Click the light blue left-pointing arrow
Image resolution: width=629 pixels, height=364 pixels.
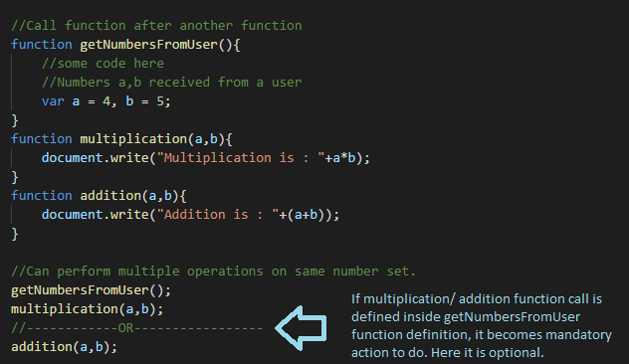302,328
